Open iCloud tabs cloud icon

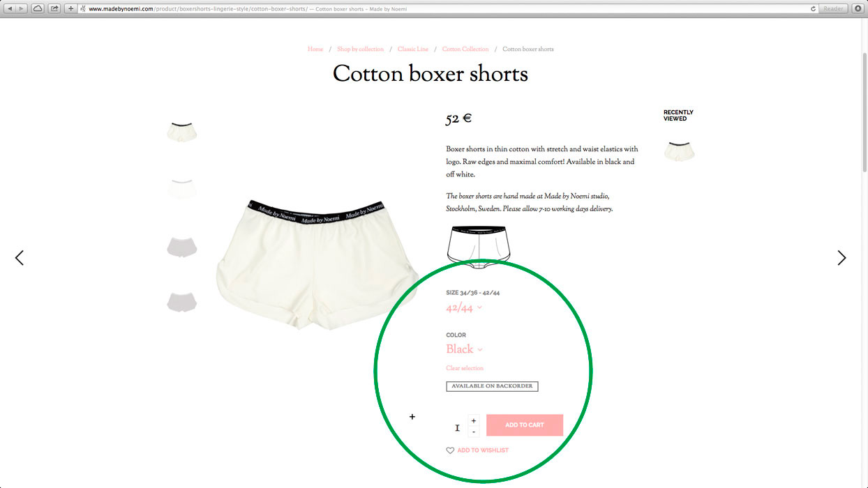[38, 8]
